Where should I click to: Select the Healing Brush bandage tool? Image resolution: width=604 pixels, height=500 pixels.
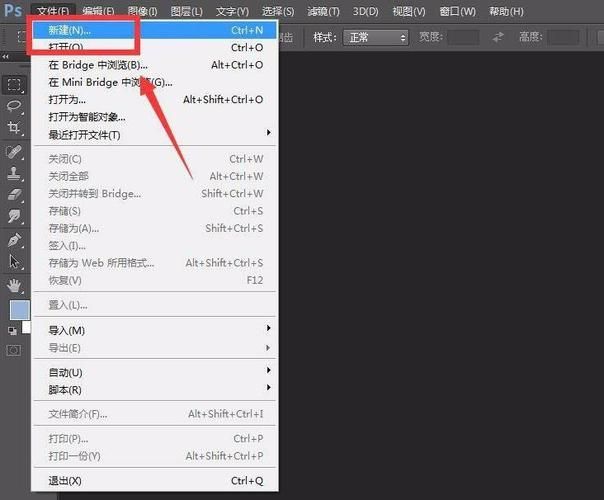coord(14,152)
